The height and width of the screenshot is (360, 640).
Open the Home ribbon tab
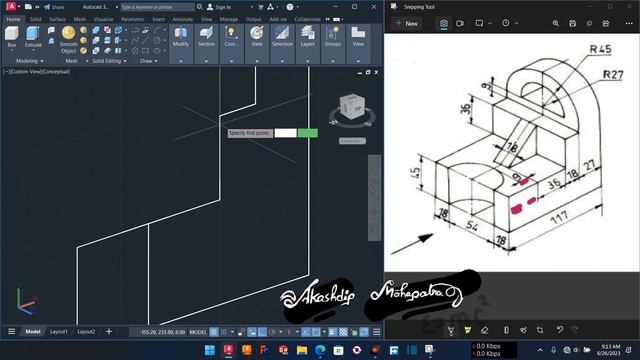pos(13,19)
